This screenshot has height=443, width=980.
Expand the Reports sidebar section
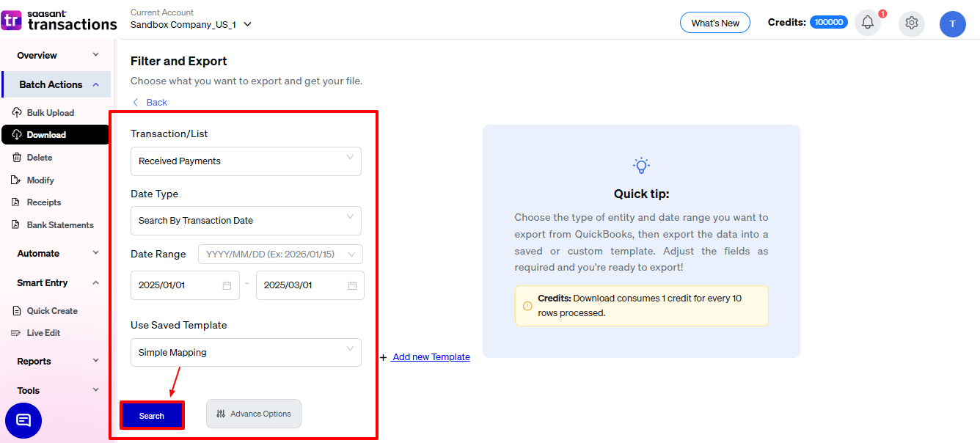pyautogui.click(x=57, y=362)
